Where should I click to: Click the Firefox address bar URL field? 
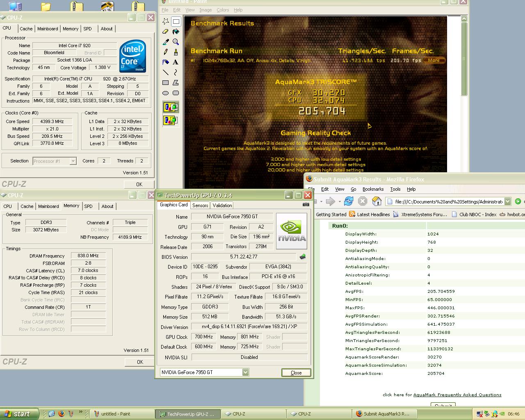point(445,201)
